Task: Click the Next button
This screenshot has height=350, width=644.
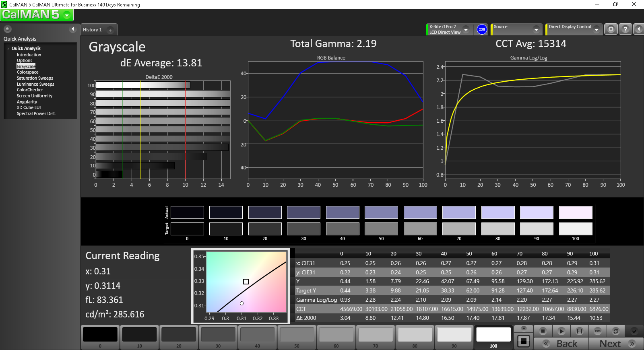Action: tap(615, 344)
